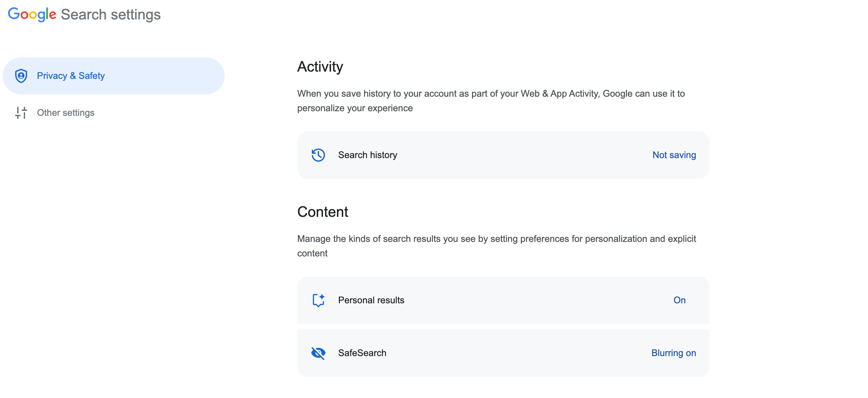Screen dimensions: 868x398
Task: Click the Not saving status link
Action: 674,155
